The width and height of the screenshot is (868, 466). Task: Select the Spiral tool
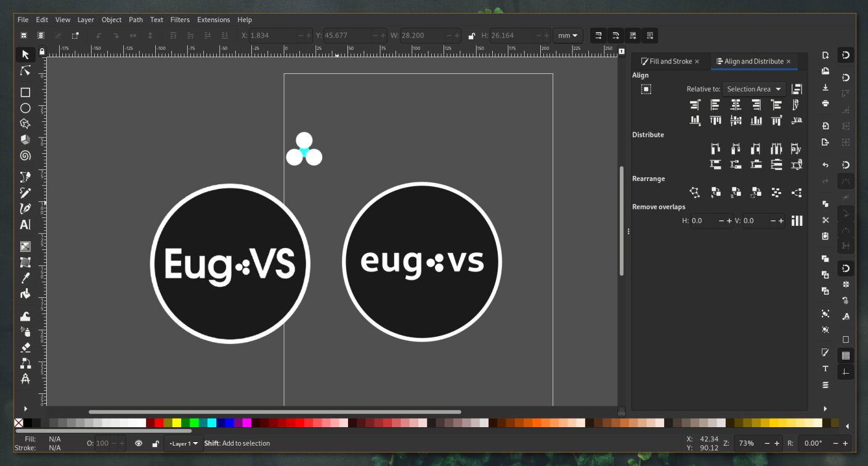(25, 156)
